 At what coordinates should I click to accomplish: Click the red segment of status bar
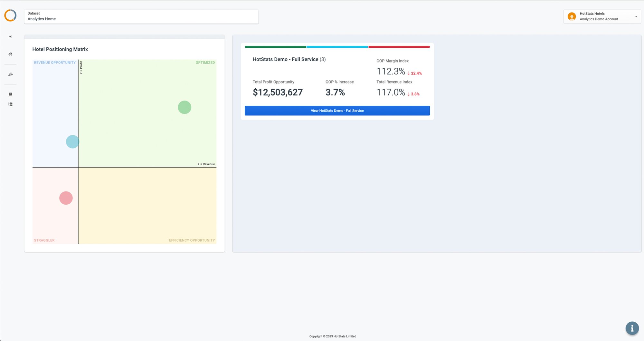[399, 47]
